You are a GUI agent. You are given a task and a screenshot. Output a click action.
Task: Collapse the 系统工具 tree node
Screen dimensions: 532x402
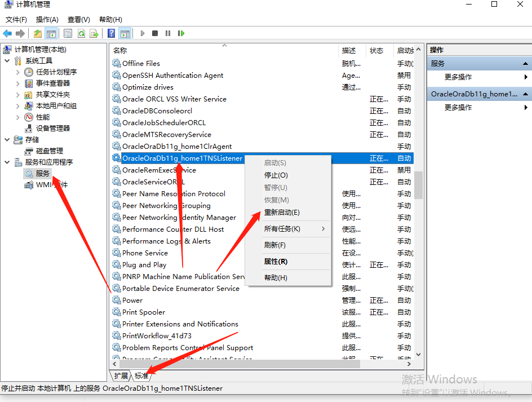(x=7, y=61)
